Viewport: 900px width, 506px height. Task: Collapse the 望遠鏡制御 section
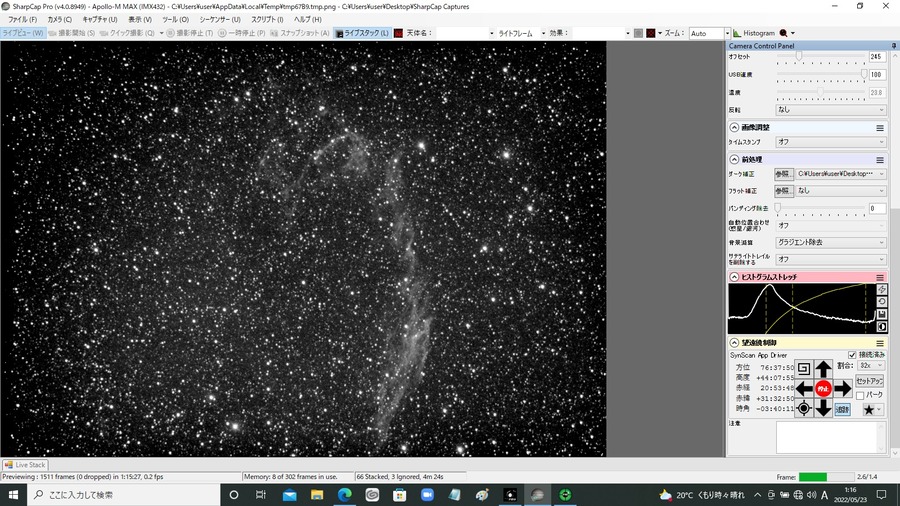(734, 342)
